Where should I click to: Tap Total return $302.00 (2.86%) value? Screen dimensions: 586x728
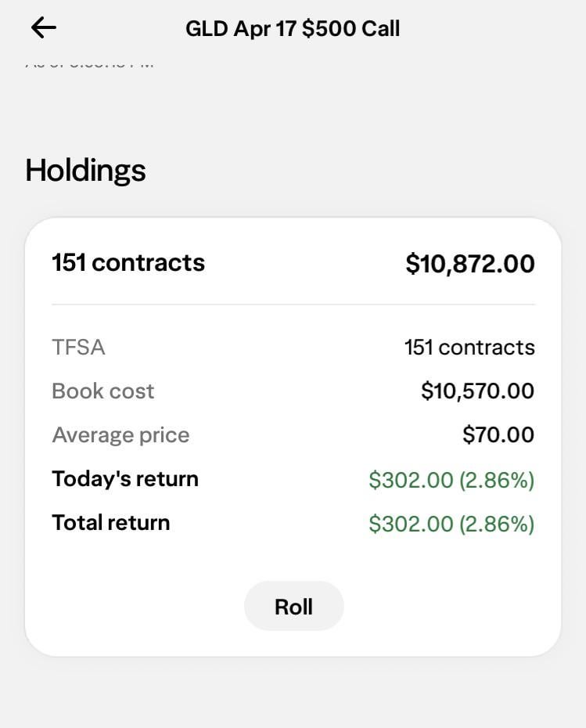(x=451, y=524)
